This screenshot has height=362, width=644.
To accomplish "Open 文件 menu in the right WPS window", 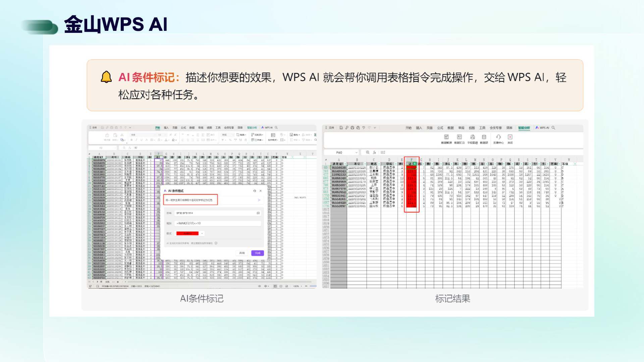I will tap(330, 128).
